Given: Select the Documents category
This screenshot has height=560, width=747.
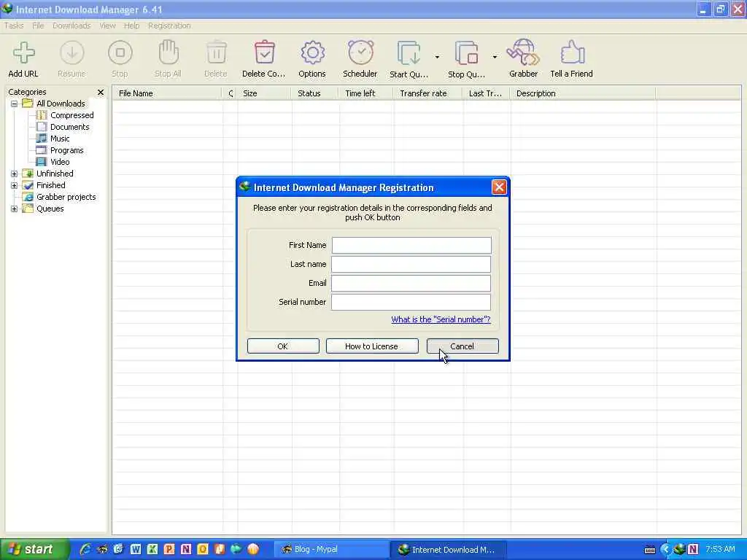Looking at the screenshot, I should click(x=69, y=127).
